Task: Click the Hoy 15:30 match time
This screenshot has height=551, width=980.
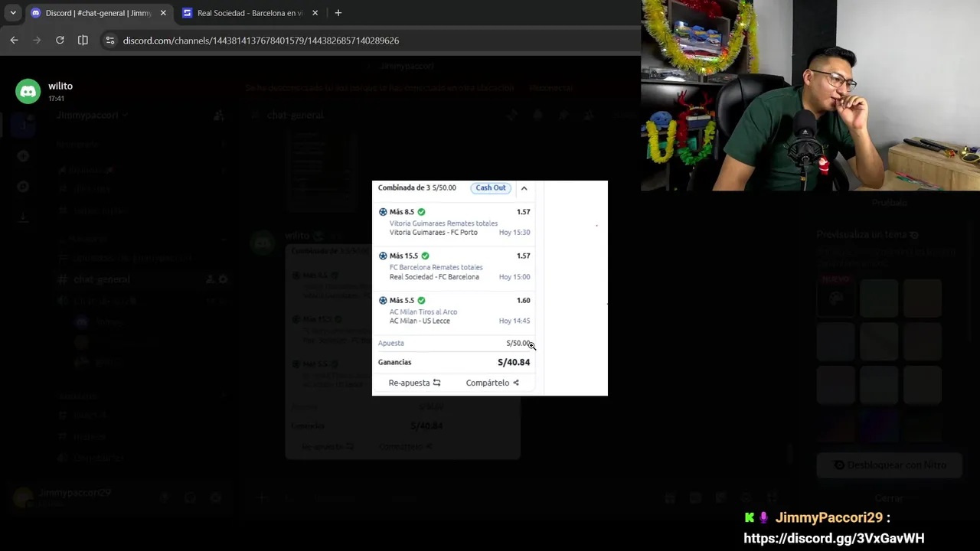Action: [x=514, y=232]
